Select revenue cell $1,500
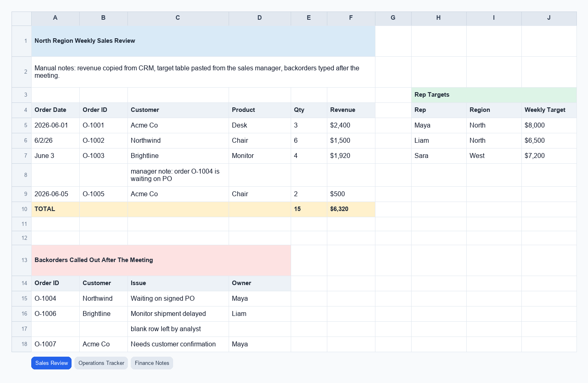This screenshot has width=588, height=383. pyautogui.click(x=351, y=141)
